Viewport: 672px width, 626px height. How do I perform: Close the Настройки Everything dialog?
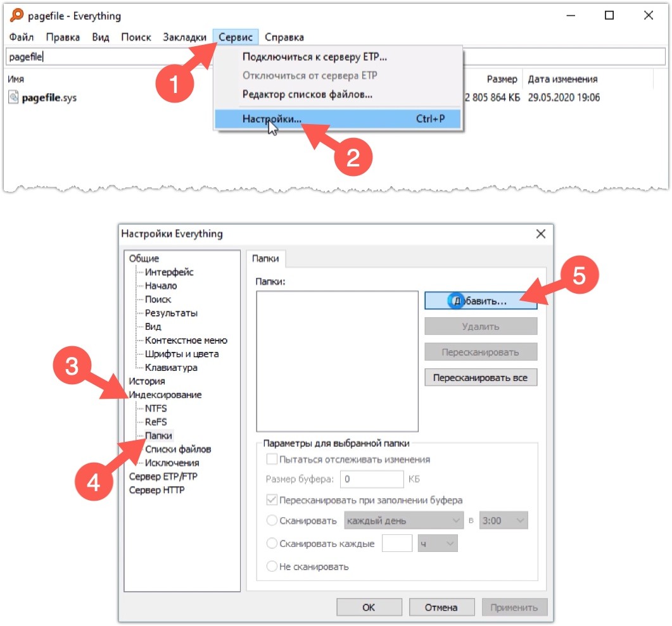coord(541,234)
